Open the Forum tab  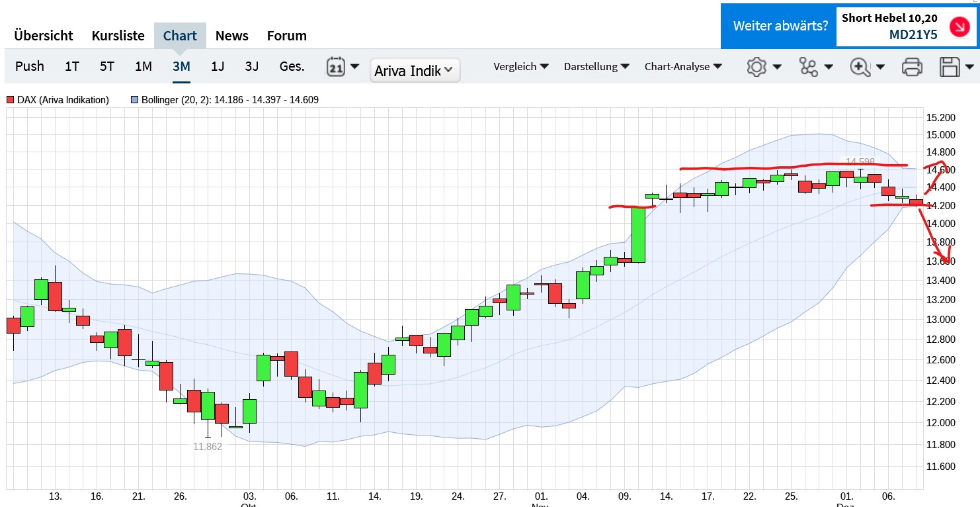(286, 36)
